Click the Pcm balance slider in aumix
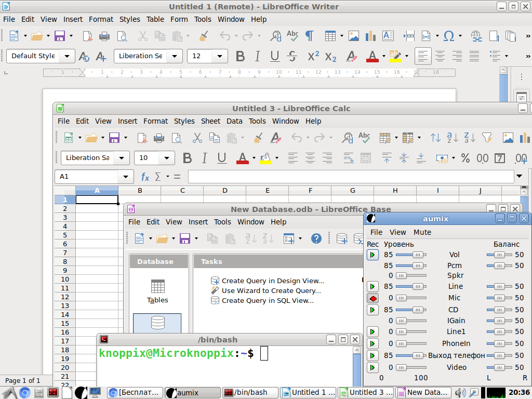 pyautogui.click(x=499, y=265)
